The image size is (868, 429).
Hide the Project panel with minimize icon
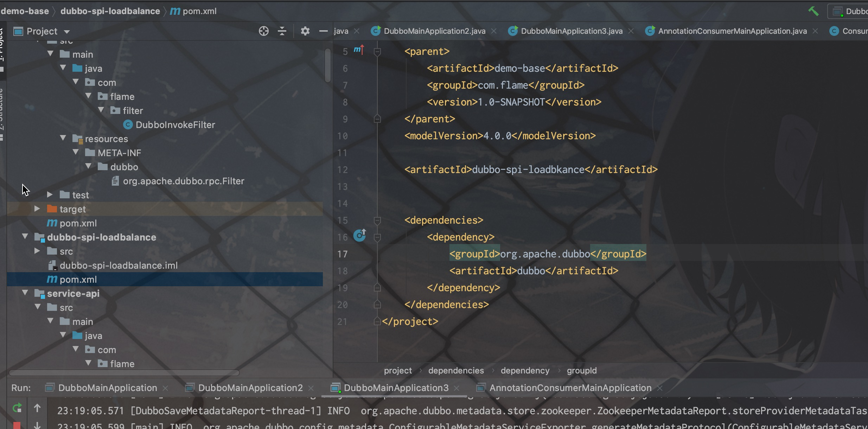(323, 31)
